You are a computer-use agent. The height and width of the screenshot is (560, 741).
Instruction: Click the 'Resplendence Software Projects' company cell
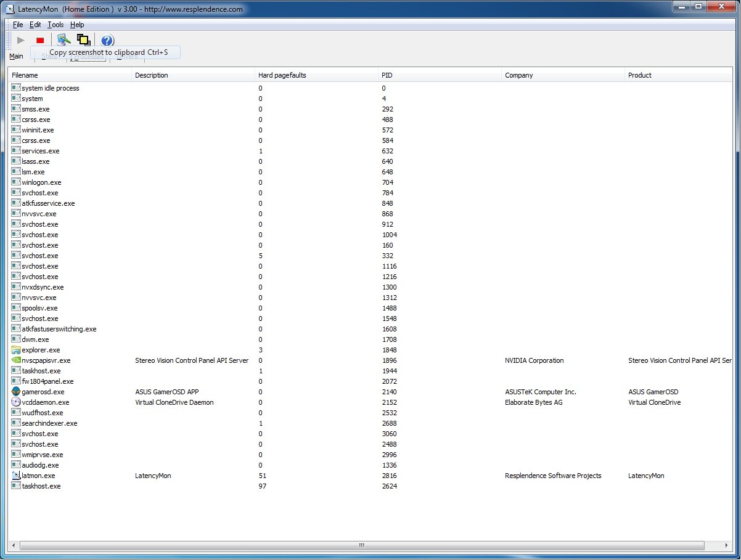553,476
